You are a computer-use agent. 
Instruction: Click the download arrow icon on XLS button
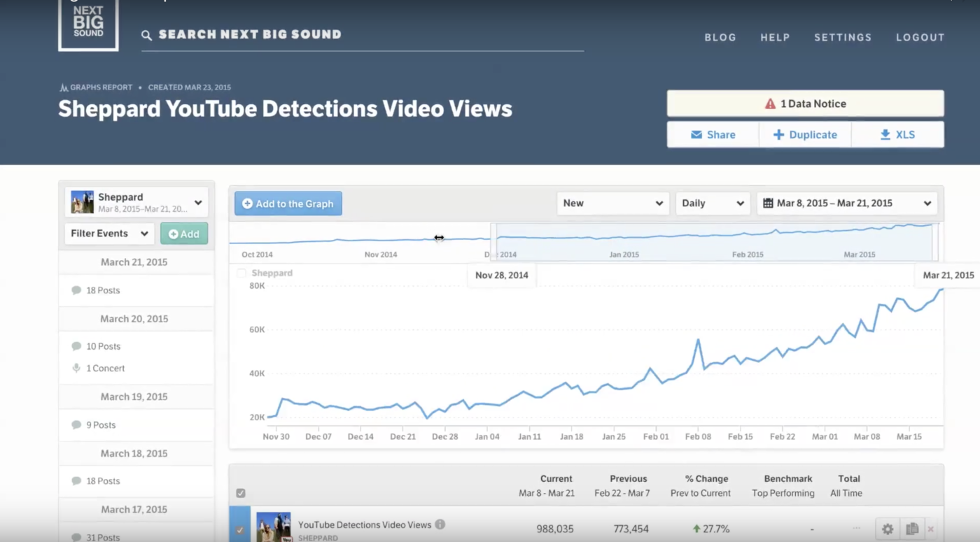885,134
